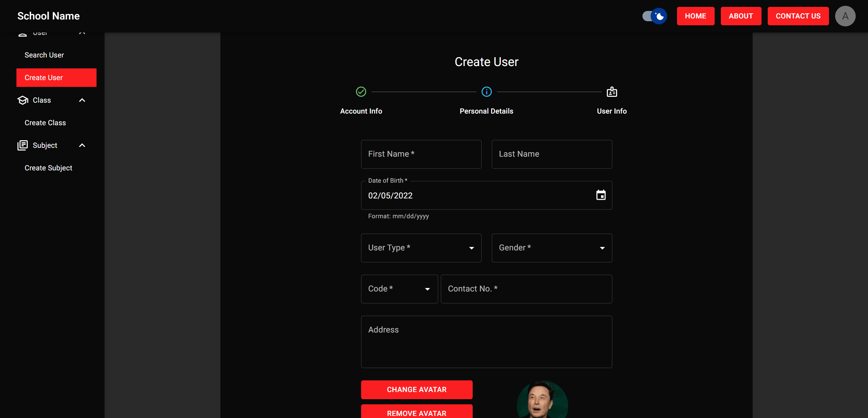Collapse the Subject sidebar section chevron
868x418 pixels.
coord(82,145)
